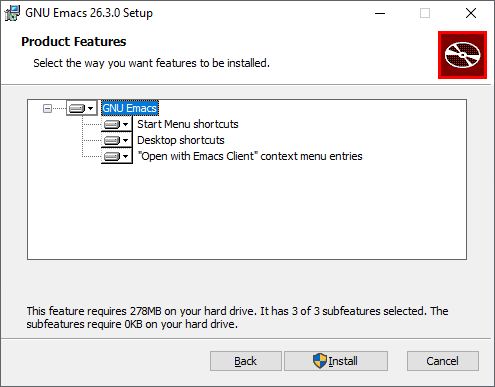Click the "GNU Emacs 26.3.0 Setup" title
Viewport: 495px width, 387px height.
pos(89,13)
